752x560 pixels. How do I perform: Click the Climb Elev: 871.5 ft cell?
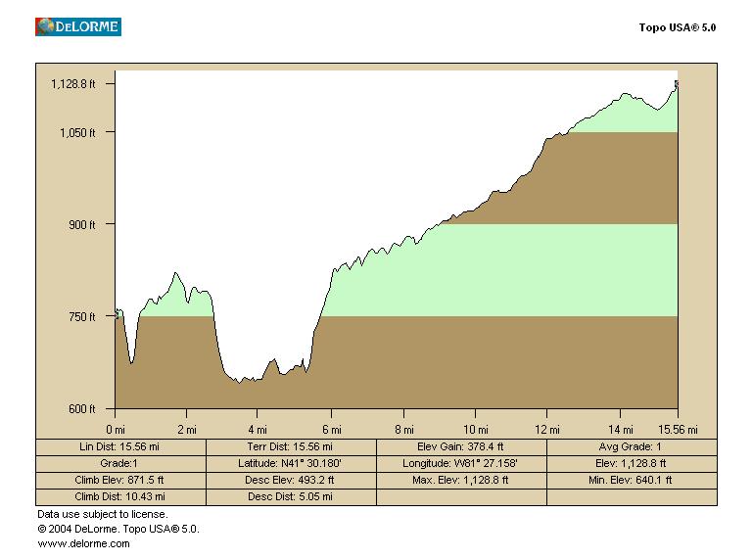click(120, 480)
